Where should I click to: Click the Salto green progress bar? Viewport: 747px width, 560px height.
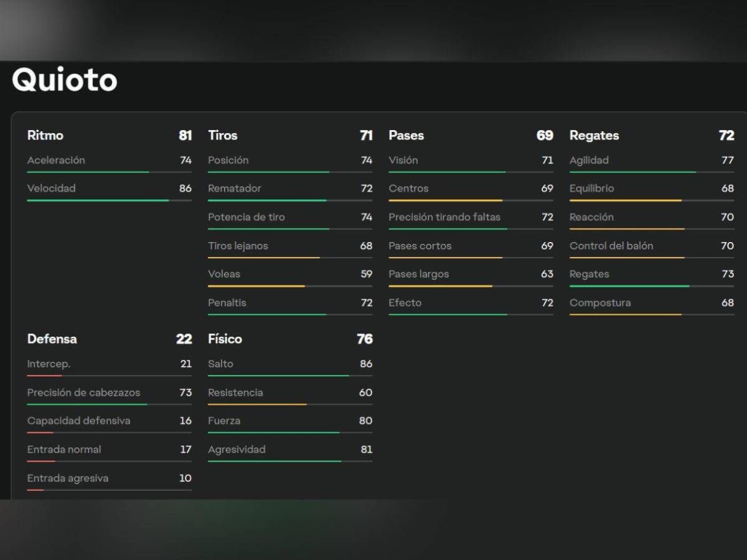(278, 376)
